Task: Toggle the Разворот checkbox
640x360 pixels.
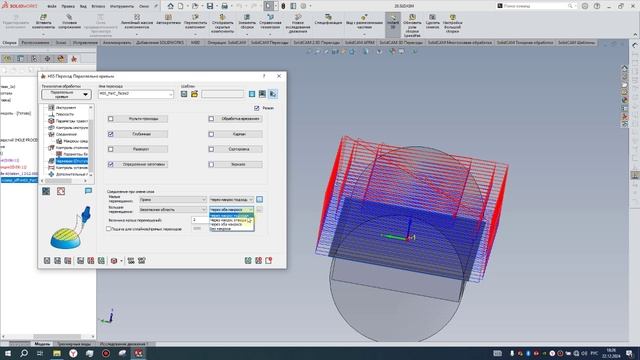Action: click(x=111, y=149)
